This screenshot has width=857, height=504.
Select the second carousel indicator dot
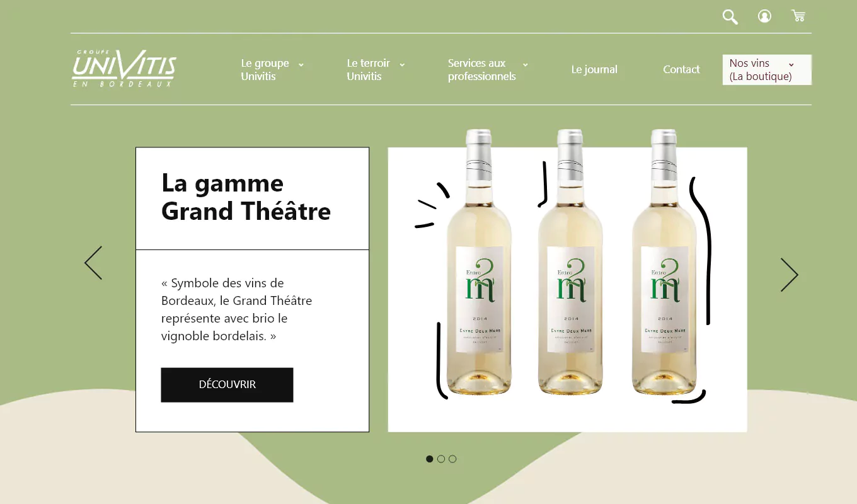click(440, 459)
